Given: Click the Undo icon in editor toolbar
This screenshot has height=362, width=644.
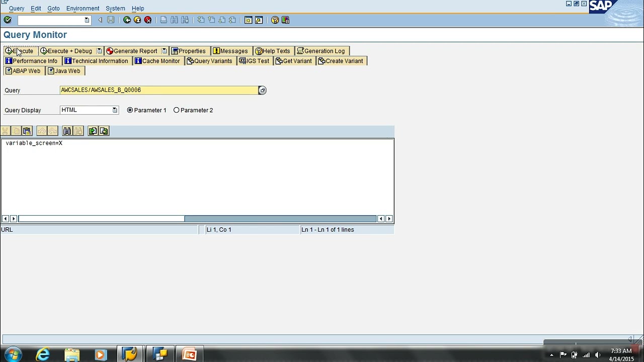Looking at the screenshot, I should (x=42, y=131).
